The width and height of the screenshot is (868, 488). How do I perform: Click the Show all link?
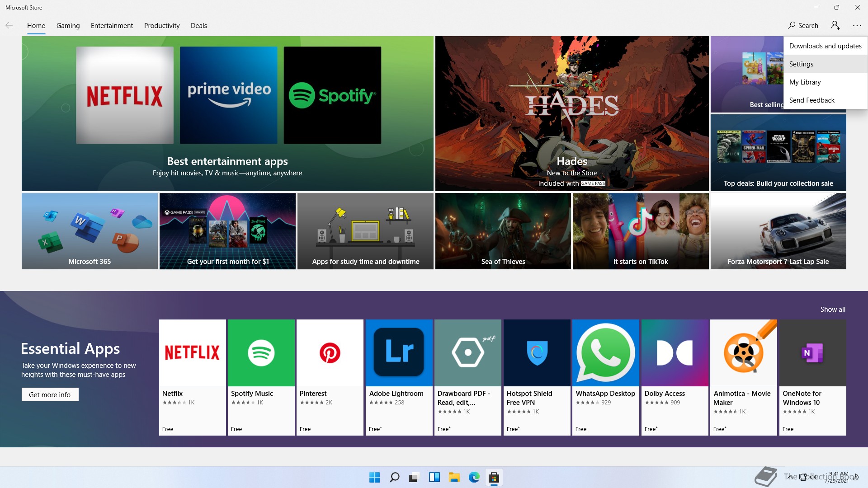[x=833, y=310]
